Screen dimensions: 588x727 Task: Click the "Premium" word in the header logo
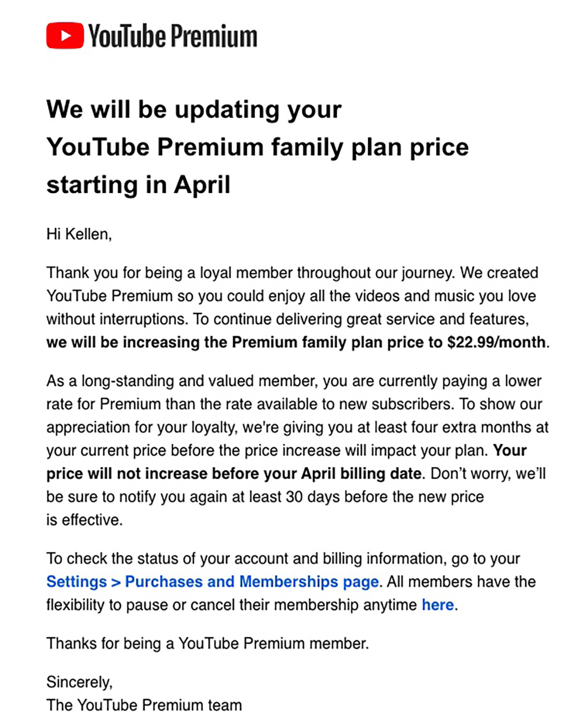pos(214,36)
